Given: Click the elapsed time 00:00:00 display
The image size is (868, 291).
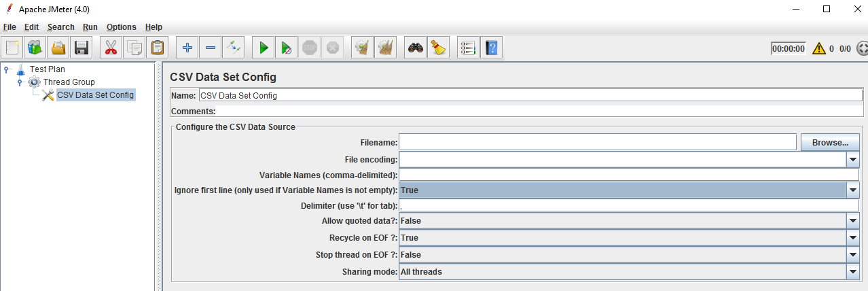Looking at the screenshot, I should pyautogui.click(x=789, y=48).
